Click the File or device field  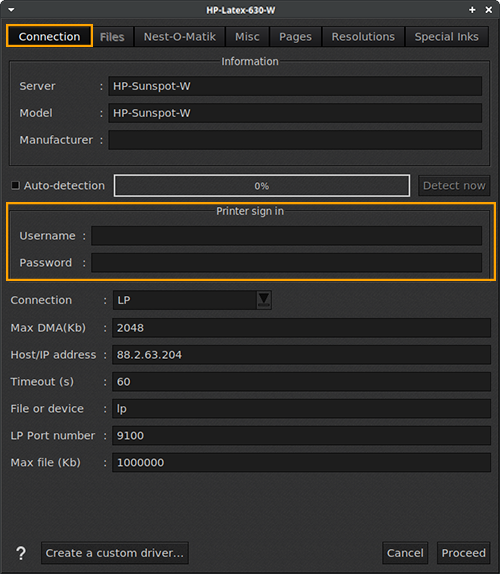pyautogui.click(x=301, y=409)
